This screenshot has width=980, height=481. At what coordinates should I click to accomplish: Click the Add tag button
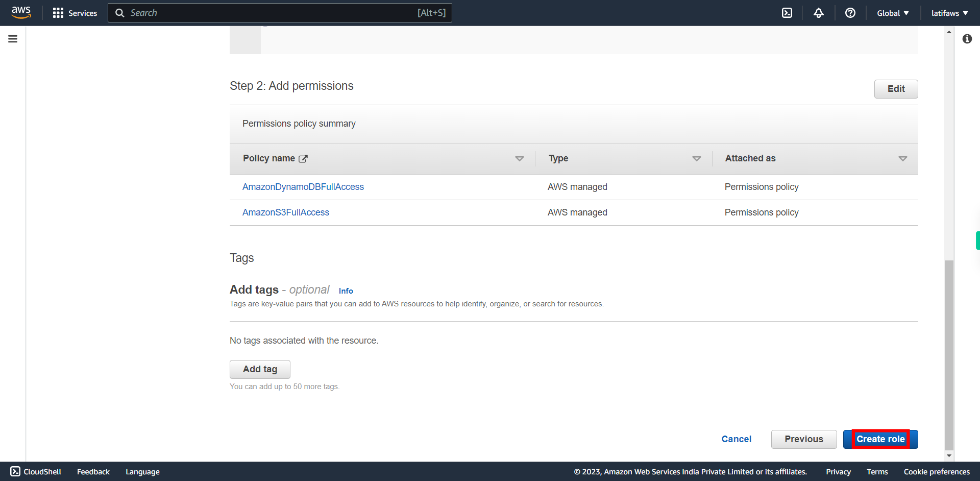coord(260,369)
